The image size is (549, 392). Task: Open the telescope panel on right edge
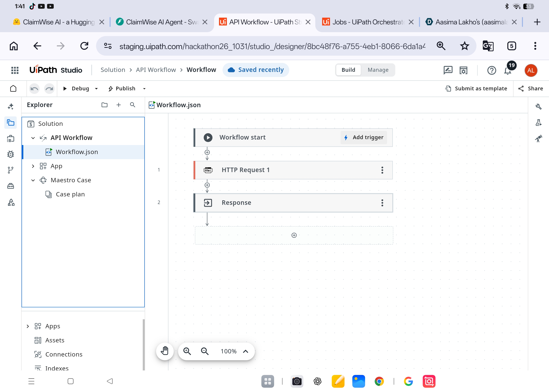[538, 139]
